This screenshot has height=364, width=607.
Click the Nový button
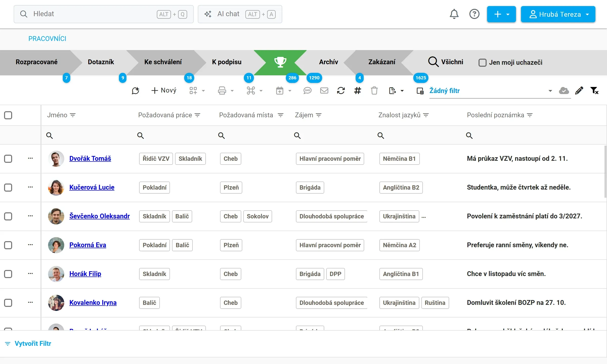(164, 90)
